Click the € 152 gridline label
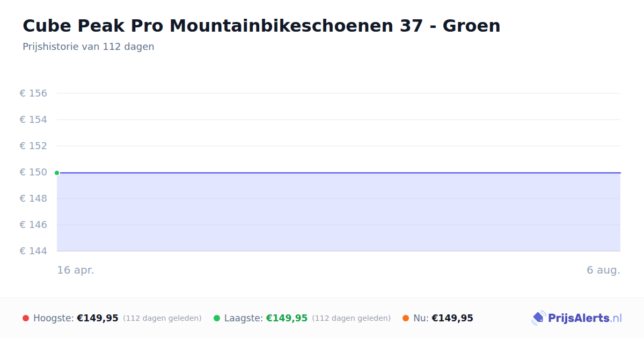 pos(33,146)
